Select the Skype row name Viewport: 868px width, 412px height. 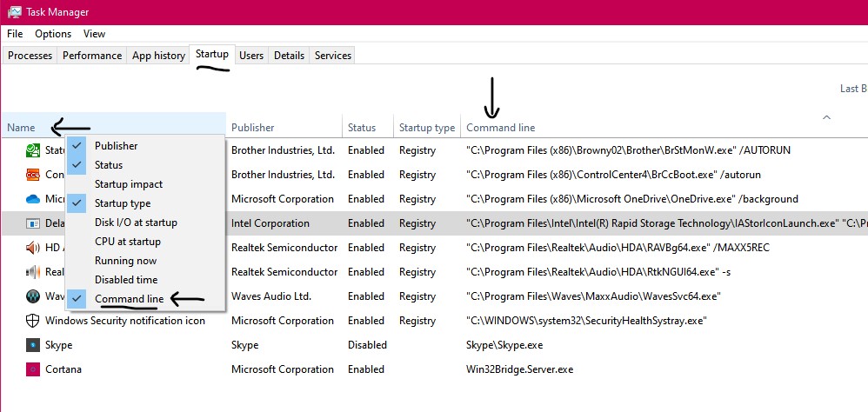(58, 345)
